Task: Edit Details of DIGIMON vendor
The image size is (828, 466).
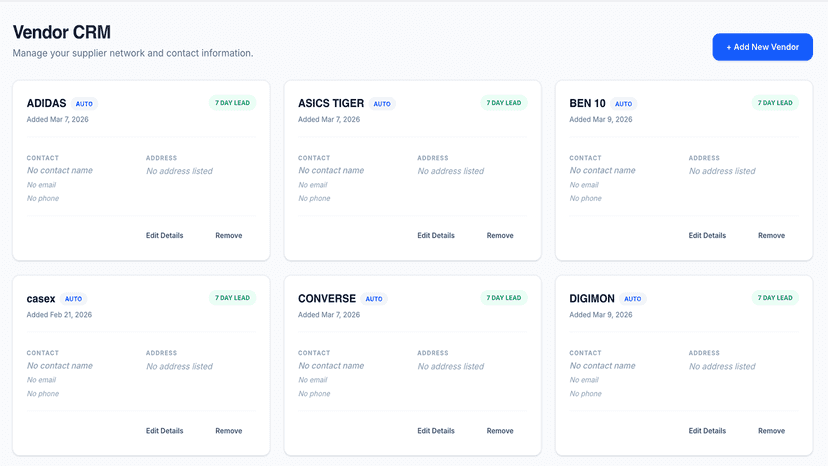Action: click(707, 431)
